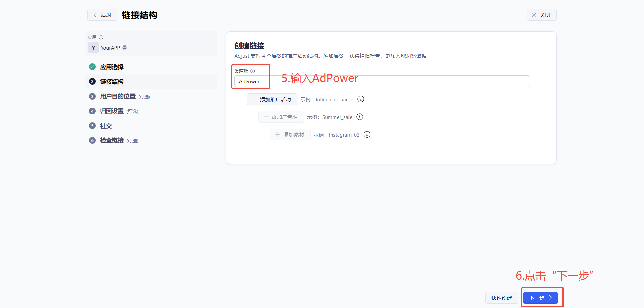Click the page title 链接结构 at top
The width and height of the screenshot is (644, 308).
point(139,15)
